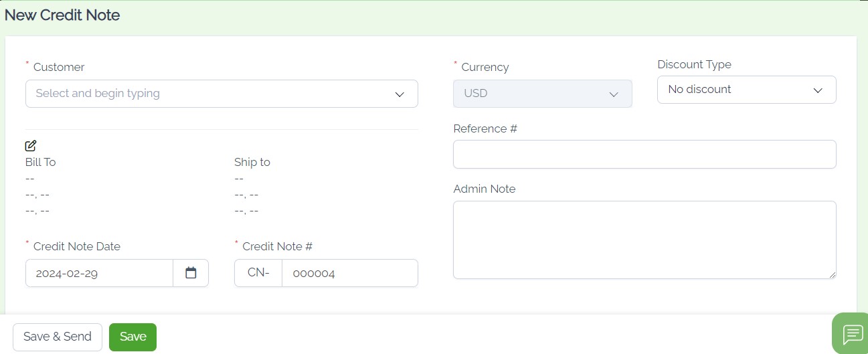Open the calendar date picker icon
868x354 pixels.
(x=191, y=273)
